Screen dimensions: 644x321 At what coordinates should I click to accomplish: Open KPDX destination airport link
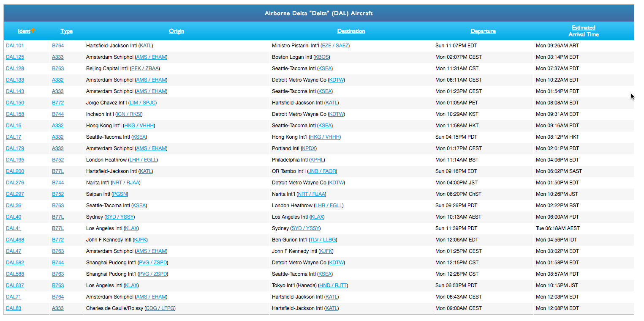pos(309,148)
